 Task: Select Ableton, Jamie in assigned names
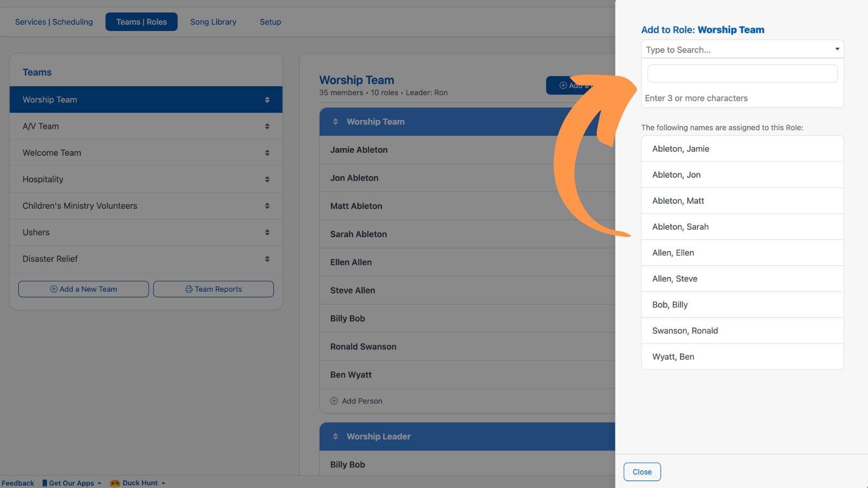pyautogui.click(x=742, y=149)
